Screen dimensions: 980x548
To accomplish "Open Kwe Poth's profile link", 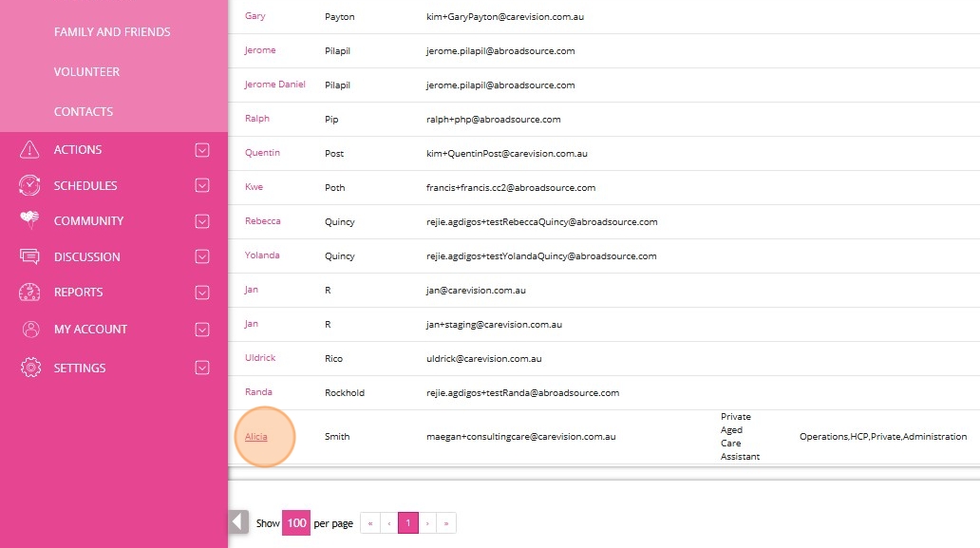I will pyautogui.click(x=254, y=187).
